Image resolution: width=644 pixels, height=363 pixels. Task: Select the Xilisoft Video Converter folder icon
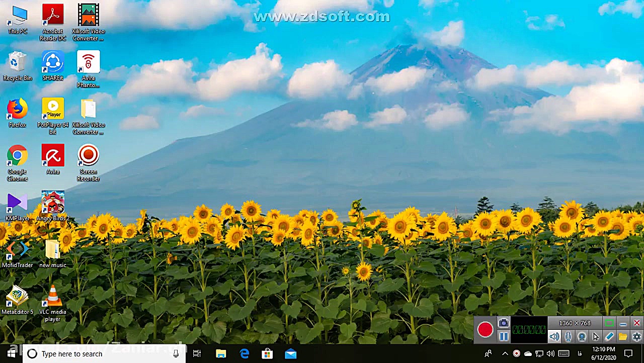pyautogui.click(x=88, y=116)
